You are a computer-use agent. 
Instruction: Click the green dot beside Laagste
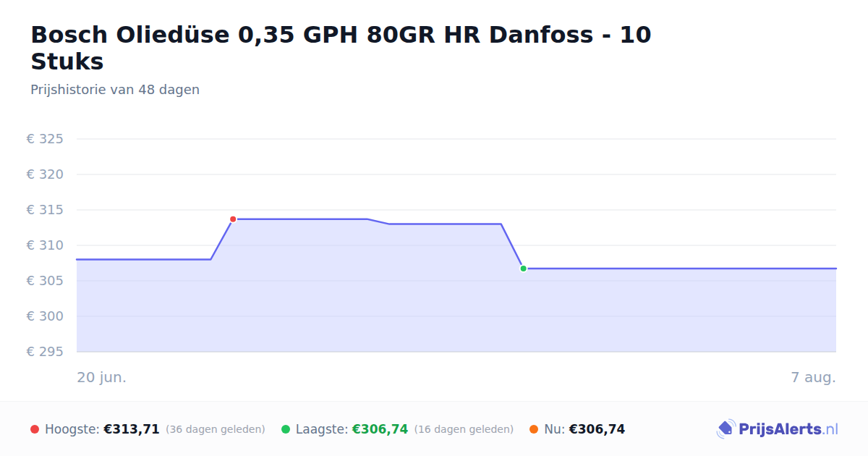tap(286, 429)
